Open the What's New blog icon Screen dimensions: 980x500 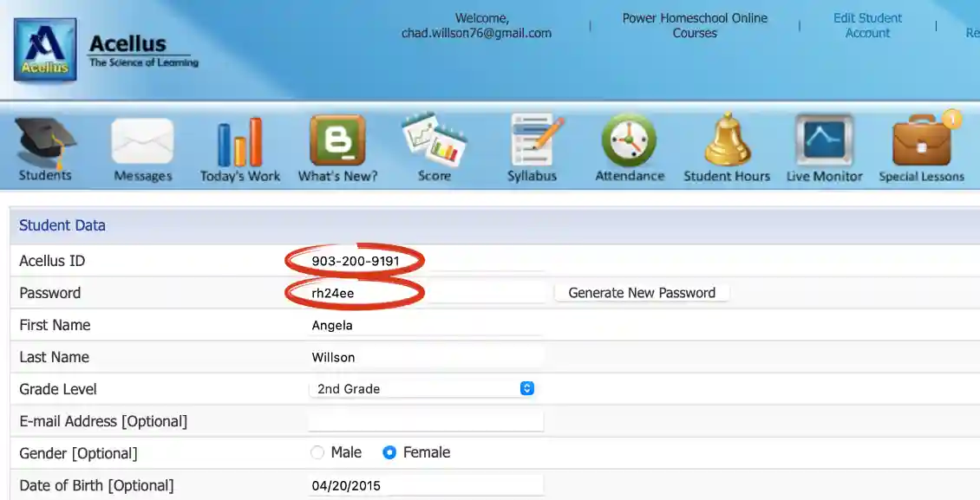click(x=337, y=140)
